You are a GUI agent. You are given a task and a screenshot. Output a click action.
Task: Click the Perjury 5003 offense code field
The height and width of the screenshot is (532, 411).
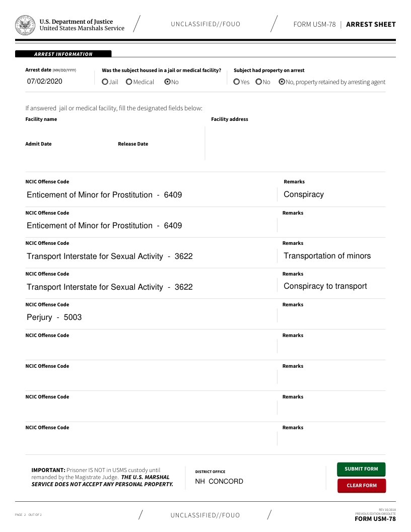(x=149, y=317)
